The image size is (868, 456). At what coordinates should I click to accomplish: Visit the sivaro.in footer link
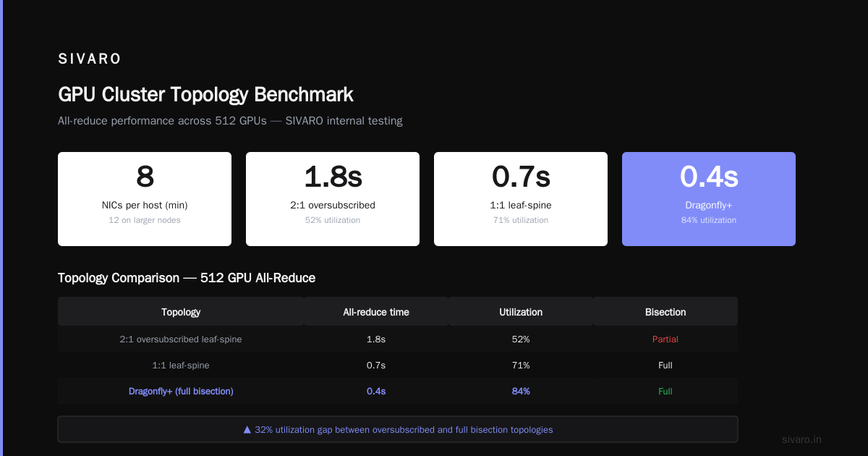[x=802, y=439]
